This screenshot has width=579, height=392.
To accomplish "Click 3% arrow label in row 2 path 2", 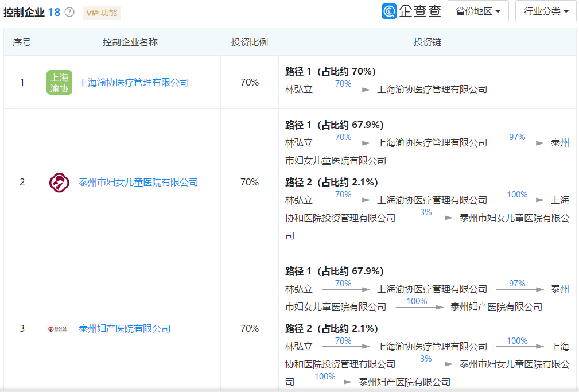I will tap(426, 212).
